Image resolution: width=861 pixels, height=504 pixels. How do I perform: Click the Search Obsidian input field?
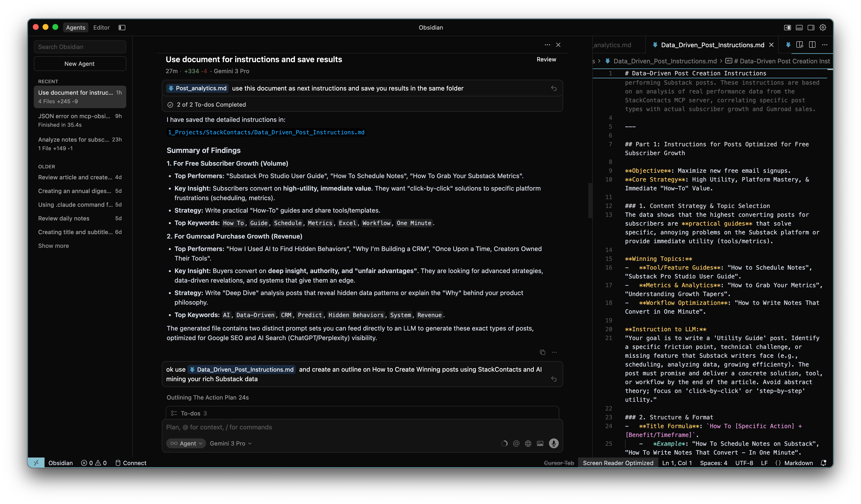pos(80,47)
